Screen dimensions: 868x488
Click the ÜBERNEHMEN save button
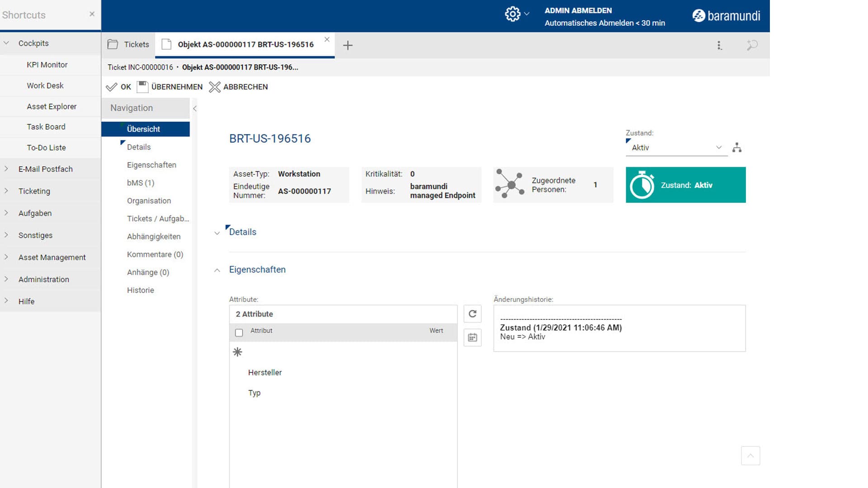click(x=170, y=87)
